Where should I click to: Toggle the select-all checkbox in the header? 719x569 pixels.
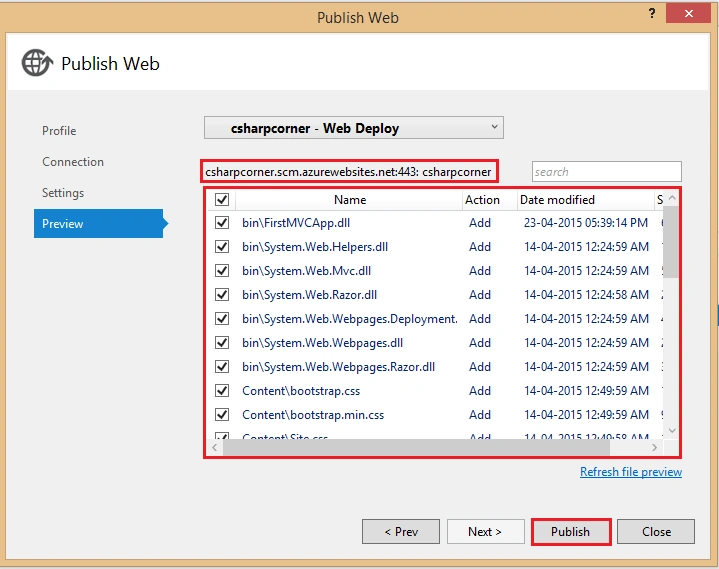coord(222,199)
